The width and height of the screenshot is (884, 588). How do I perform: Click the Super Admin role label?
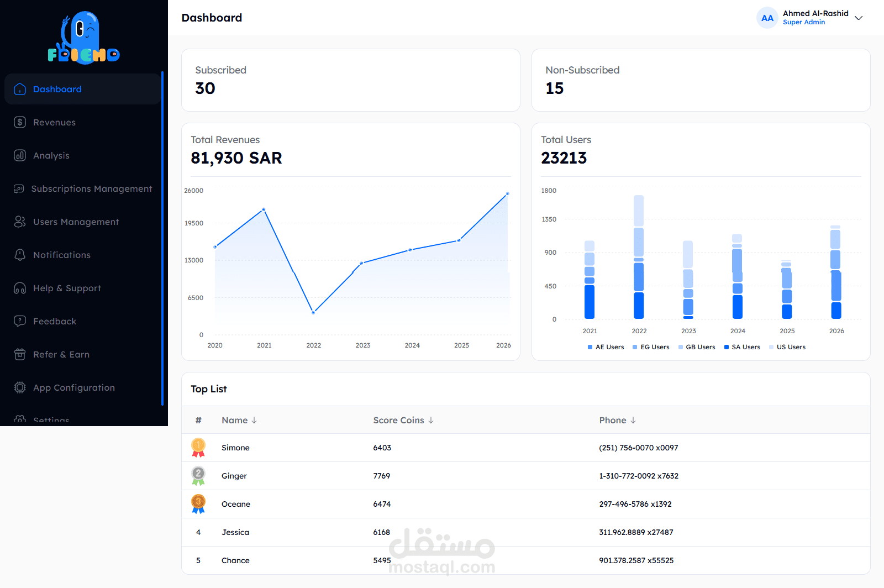tap(804, 22)
